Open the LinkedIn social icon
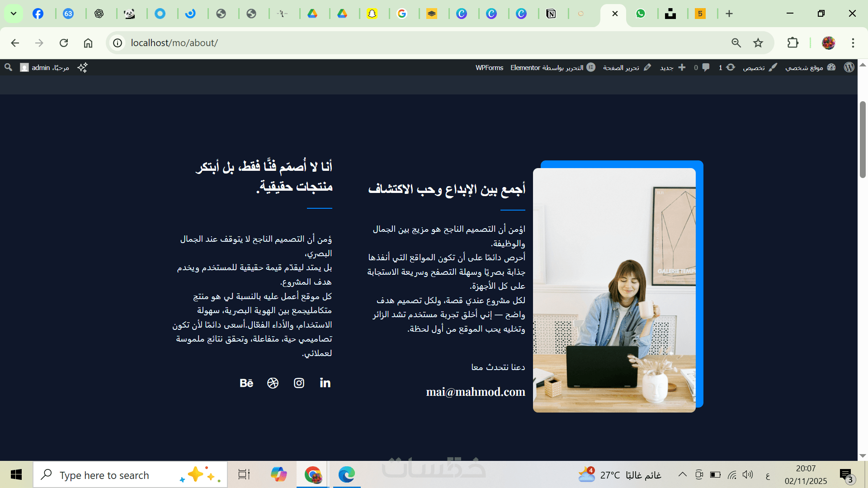This screenshot has height=488, width=868. (325, 383)
